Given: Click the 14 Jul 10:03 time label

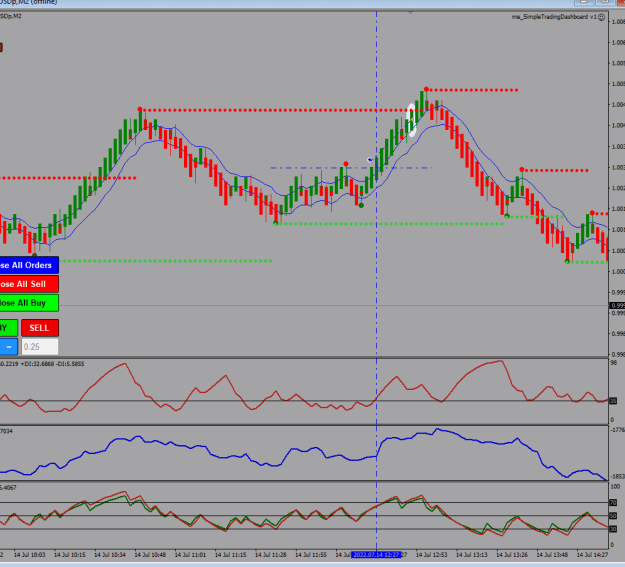Looking at the screenshot, I should coord(29,555).
